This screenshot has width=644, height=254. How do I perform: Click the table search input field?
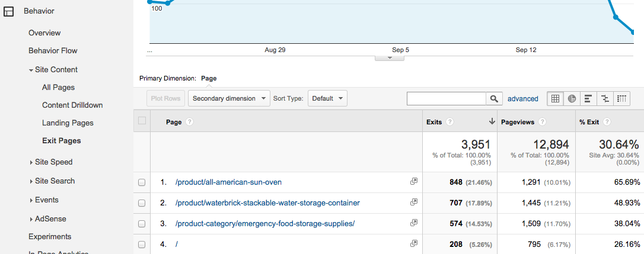pos(447,99)
